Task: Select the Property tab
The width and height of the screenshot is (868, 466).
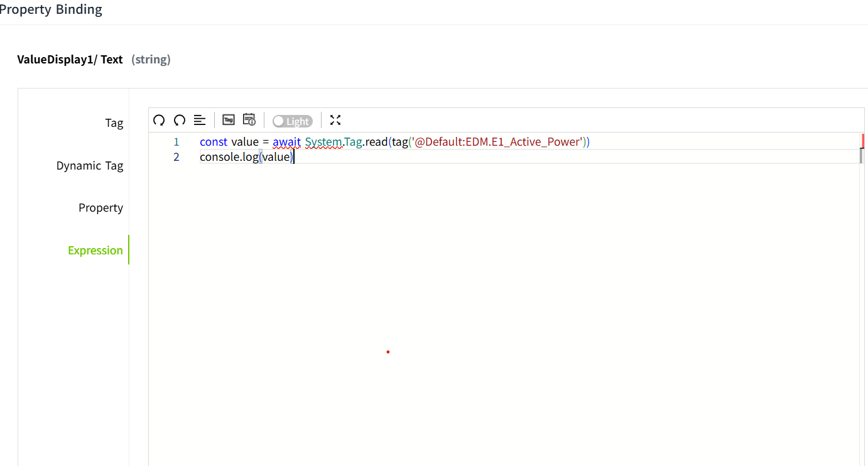Action: pos(100,208)
